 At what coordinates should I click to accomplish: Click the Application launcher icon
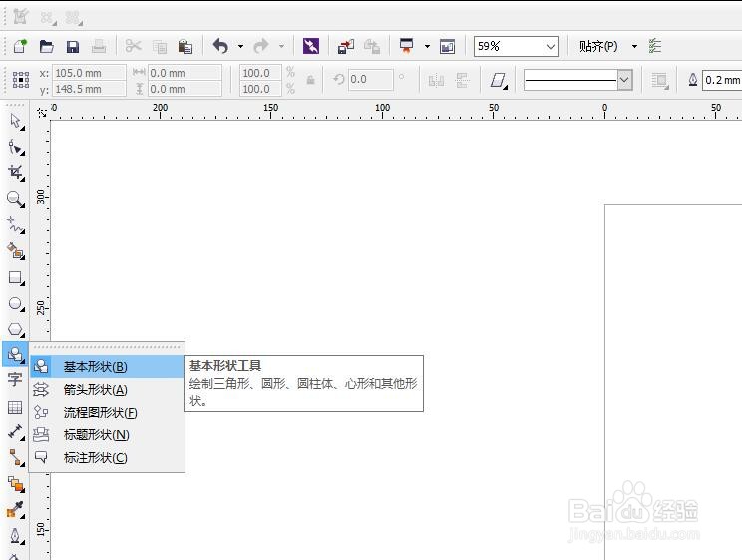point(407,46)
